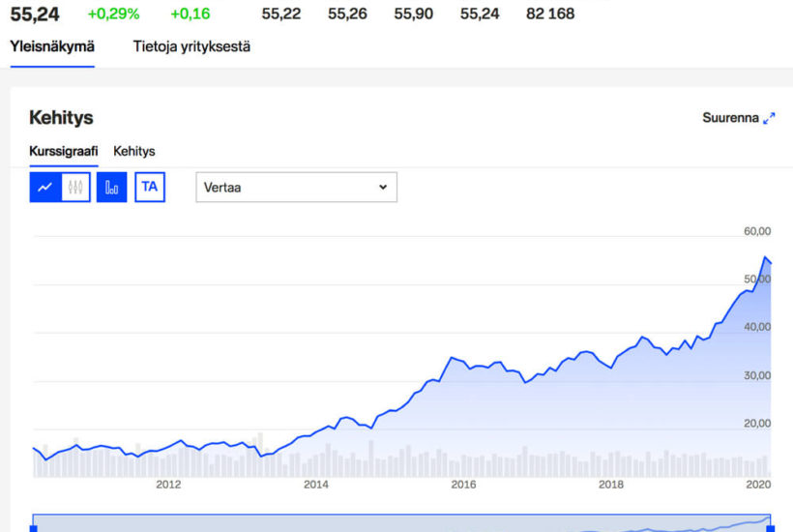
Task: Switch to Tietoja yrityksestä tab
Action: (191, 46)
